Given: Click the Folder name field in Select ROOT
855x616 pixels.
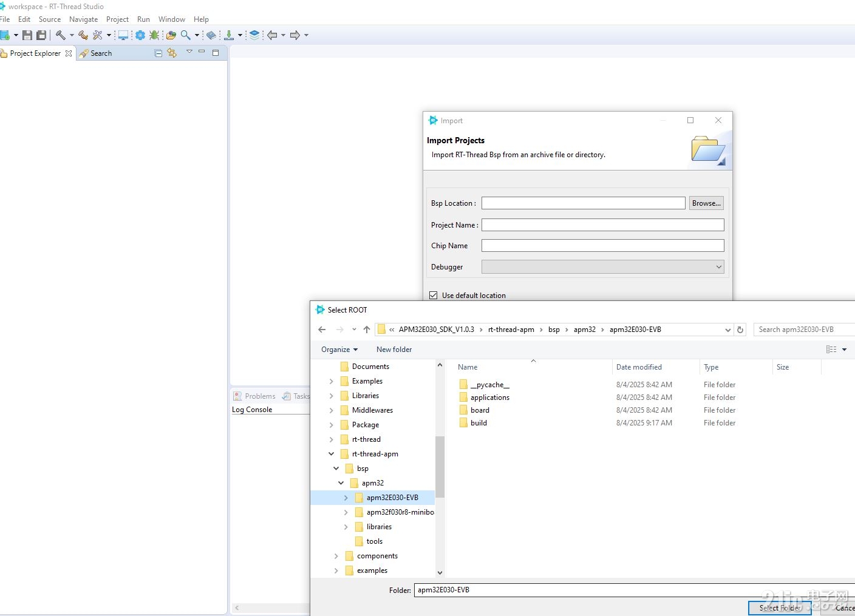Looking at the screenshot, I should [x=635, y=590].
